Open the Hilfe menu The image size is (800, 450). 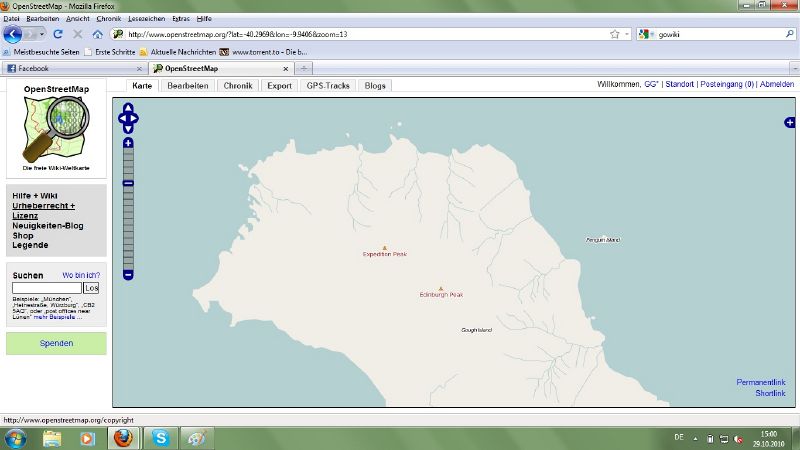tap(204, 18)
